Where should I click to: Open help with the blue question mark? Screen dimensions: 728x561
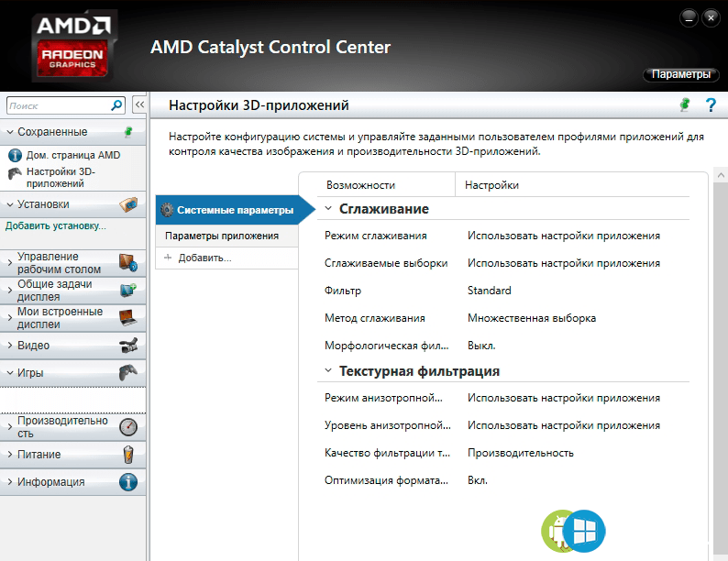coord(711,104)
